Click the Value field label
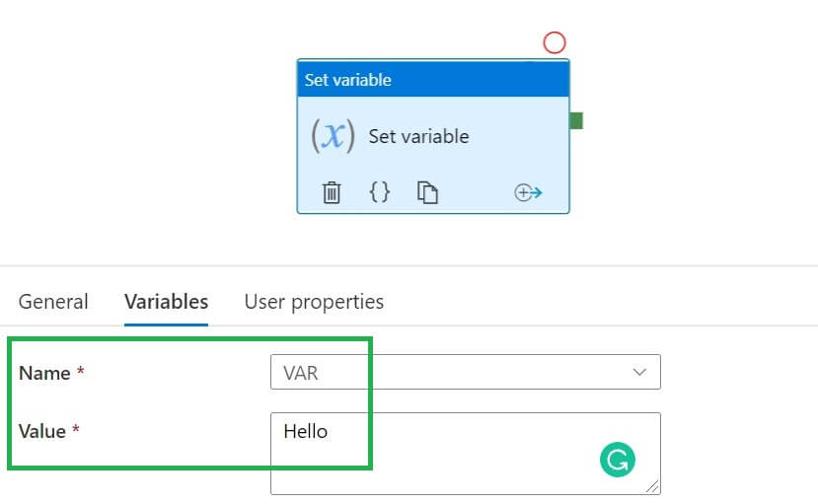 point(42,431)
